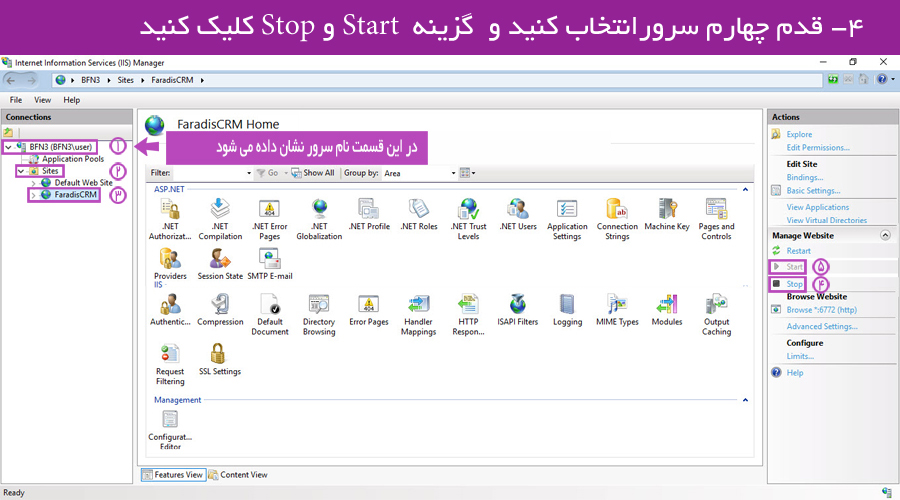
Task: Open the MIME Types feature
Action: (617, 310)
